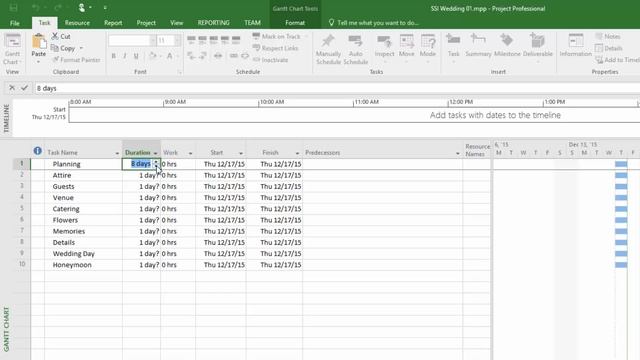The height and width of the screenshot is (360, 640).
Task: Click the formula bar entry field
Action: pyautogui.click(x=337, y=88)
